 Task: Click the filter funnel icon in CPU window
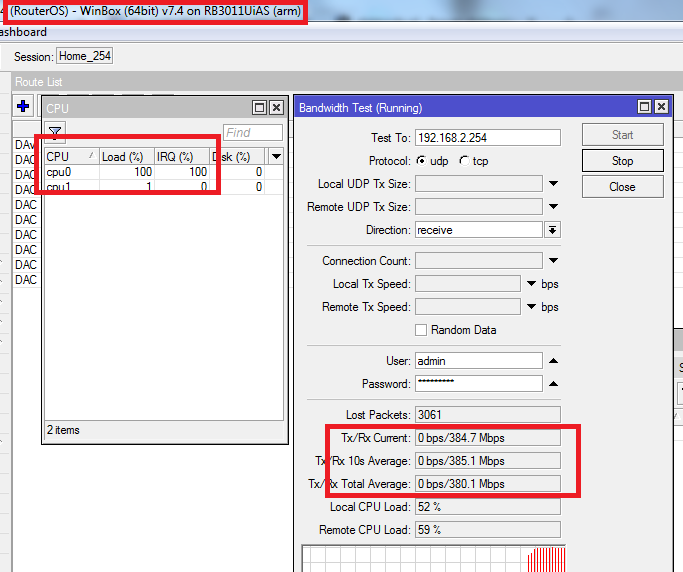[55, 132]
